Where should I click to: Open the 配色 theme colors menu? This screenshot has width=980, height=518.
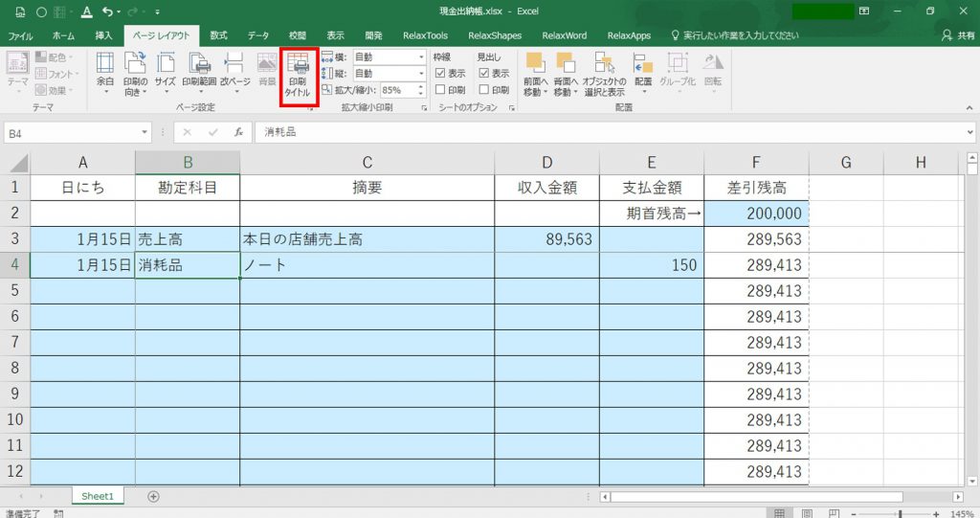point(54,56)
